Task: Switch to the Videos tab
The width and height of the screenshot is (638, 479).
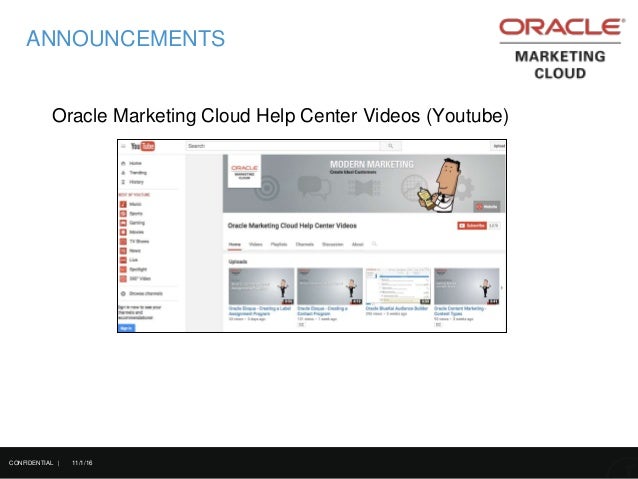Action: point(256,245)
